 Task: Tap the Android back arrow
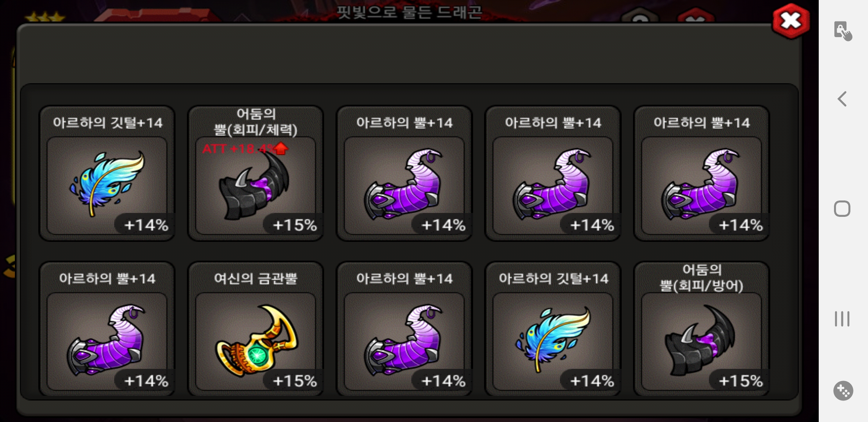pyautogui.click(x=842, y=99)
